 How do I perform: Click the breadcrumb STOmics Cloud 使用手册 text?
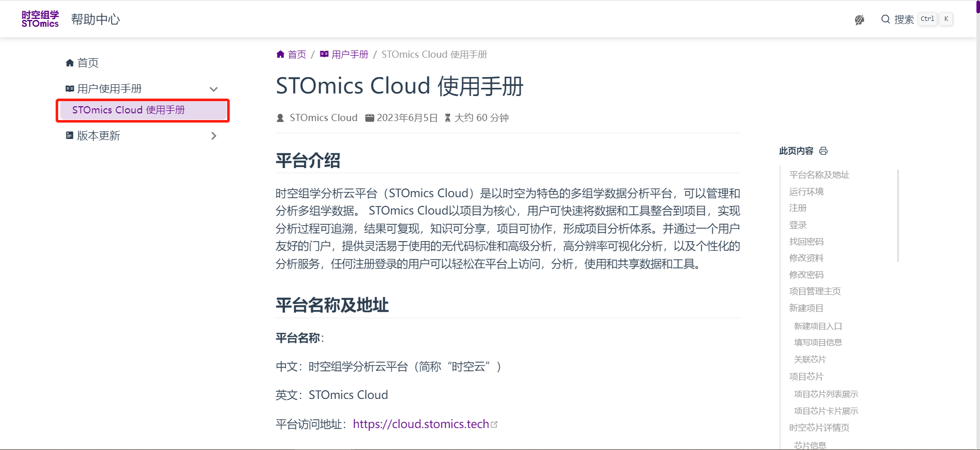click(x=434, y=55)
